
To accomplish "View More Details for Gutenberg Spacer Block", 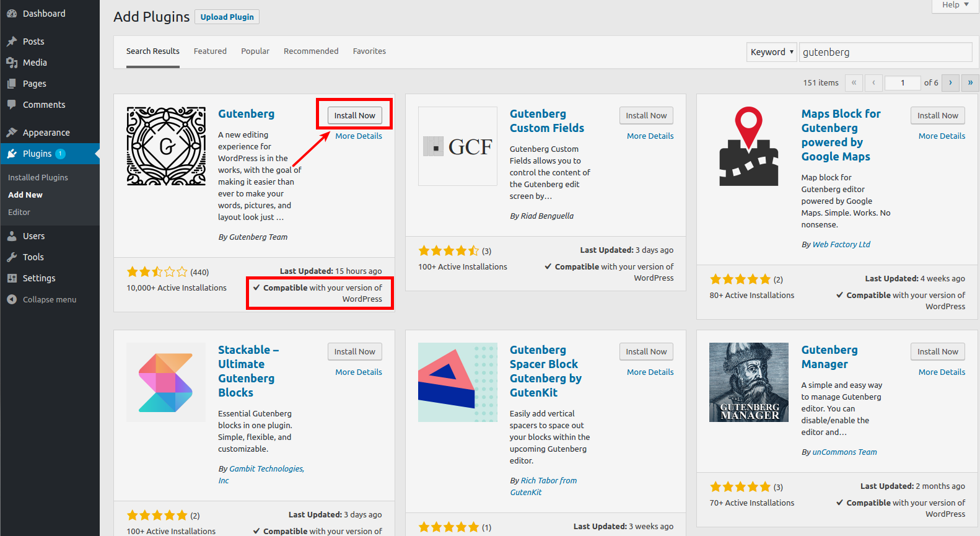I will 650,372.
